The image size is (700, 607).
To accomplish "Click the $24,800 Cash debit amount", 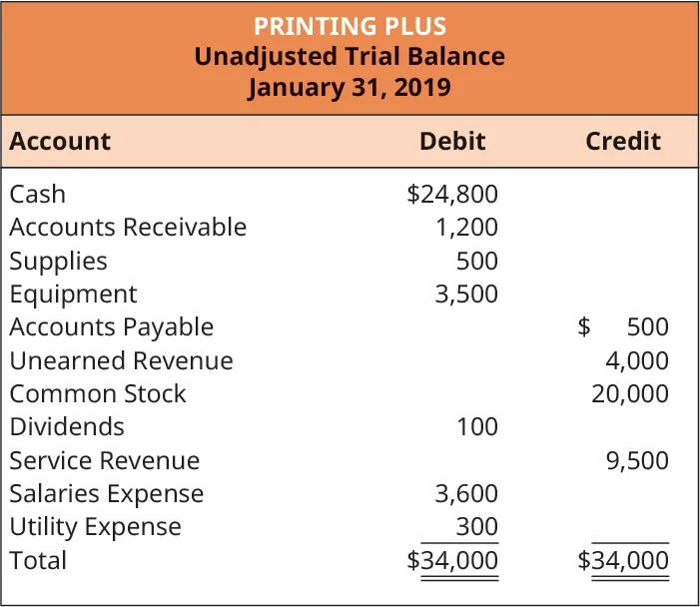I will (452, 194).
